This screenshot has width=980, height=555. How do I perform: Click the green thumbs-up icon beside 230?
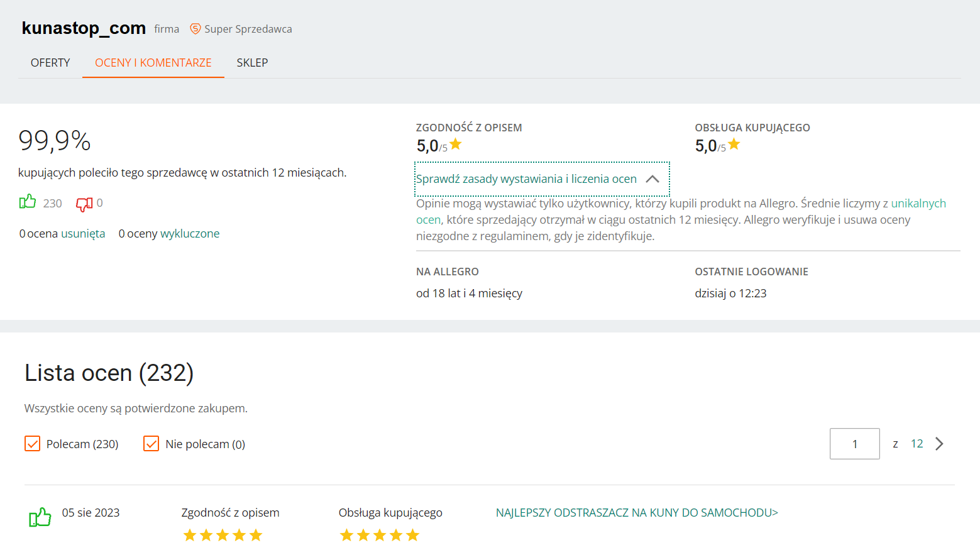28,202
